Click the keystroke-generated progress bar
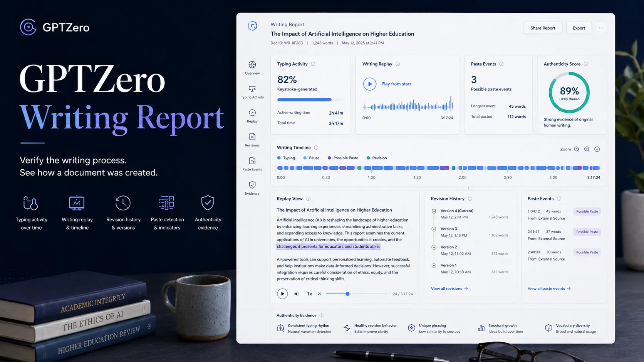 [x=310, y=100]
